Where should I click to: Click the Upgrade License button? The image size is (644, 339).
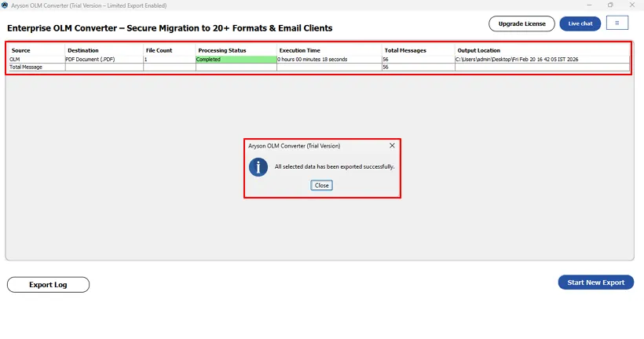[521, 24]
